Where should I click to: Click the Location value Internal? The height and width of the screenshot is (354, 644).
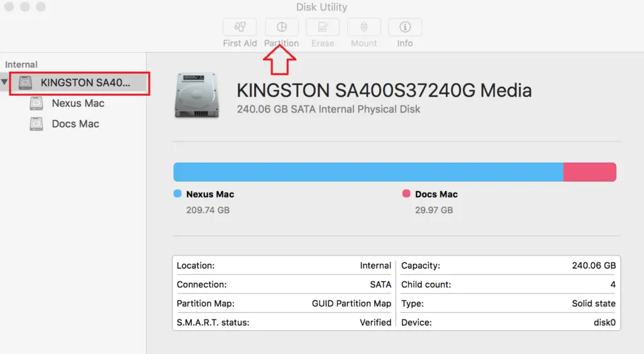[375, 266]
